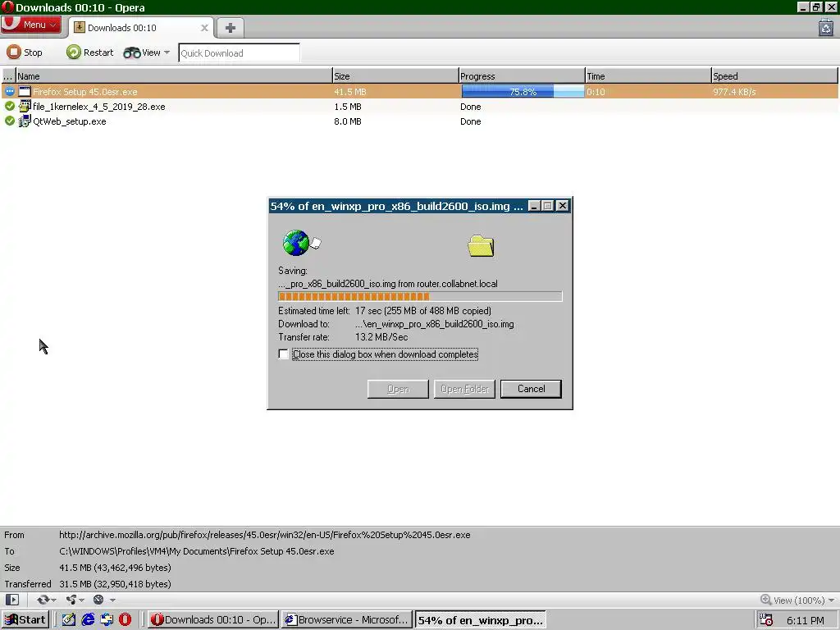The height and width of the screenshot is (630, 840).
Task: Restore down the Opera window
Action: 816,7
